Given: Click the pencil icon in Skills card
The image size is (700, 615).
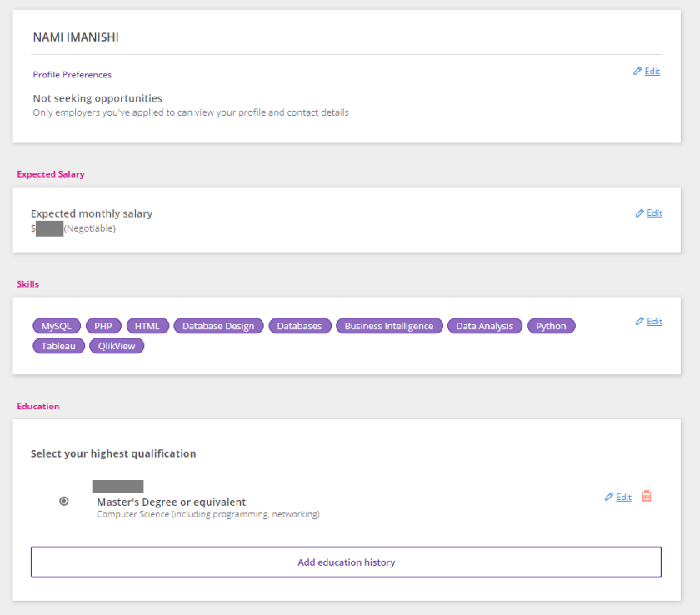Looking at the screenshot, I should tap(639, 322).
